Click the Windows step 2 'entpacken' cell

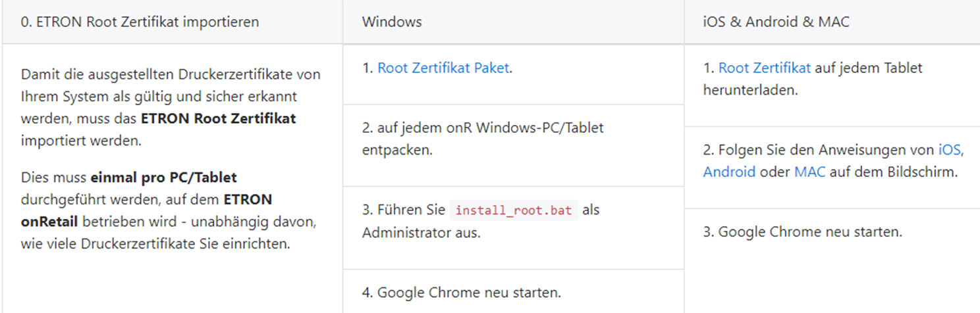click(396, 150)
